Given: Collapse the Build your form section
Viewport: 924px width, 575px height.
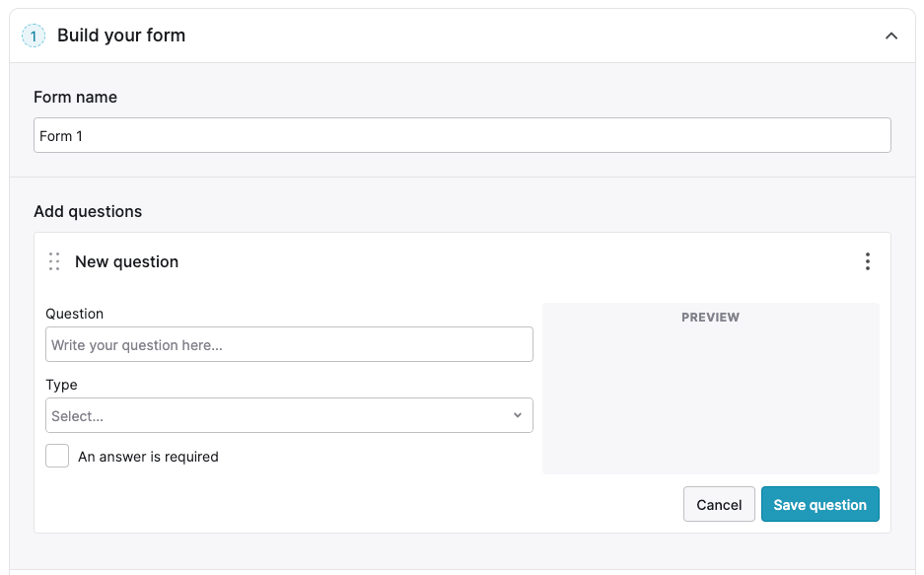Looking at the screenshot, I should pos(891,36).
